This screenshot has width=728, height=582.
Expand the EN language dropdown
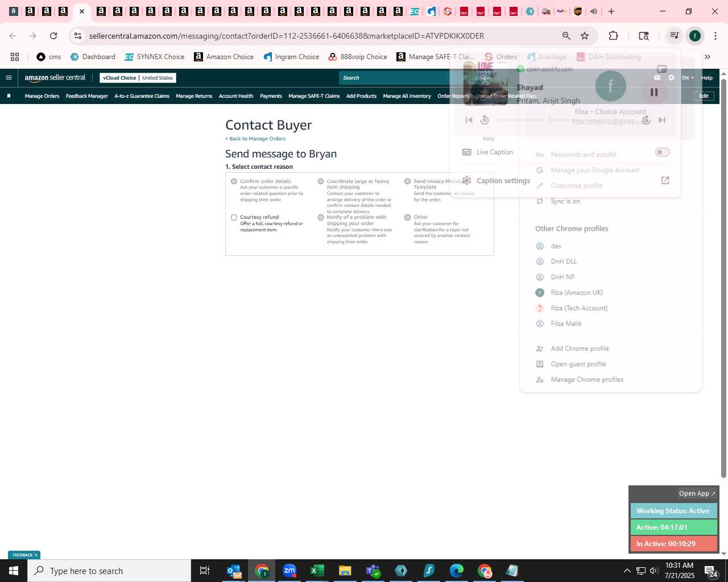pyautogui.click(x=688, y=78)
